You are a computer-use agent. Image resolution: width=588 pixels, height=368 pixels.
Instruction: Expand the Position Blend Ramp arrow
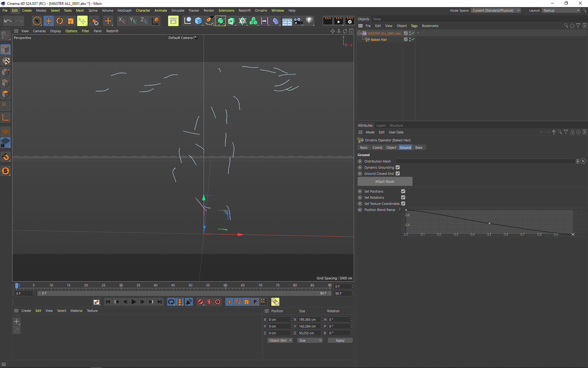tap(400, 209)
